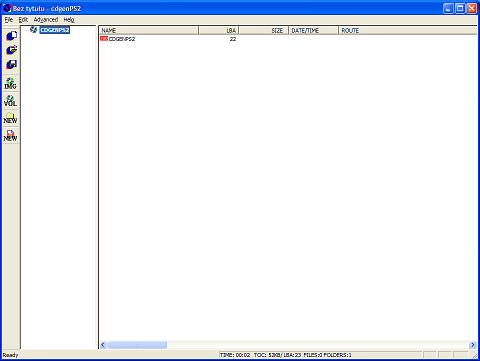Screen dimensions: 480x361
Task: Close the cdgenPS2 window
Action: point(472,8)
